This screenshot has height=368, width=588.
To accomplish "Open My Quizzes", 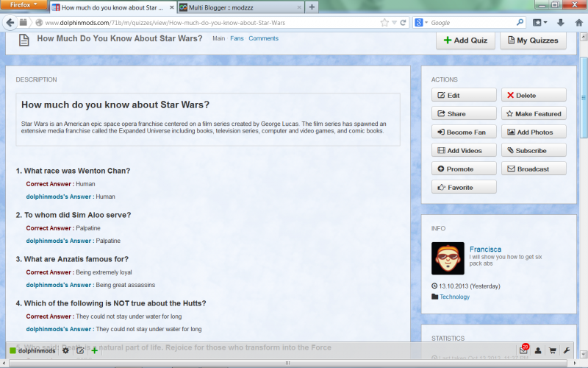I will click(x=533, y=40).
